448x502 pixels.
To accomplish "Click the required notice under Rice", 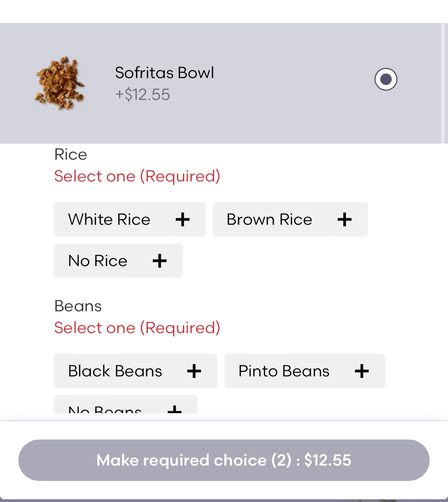I will 137,176.
